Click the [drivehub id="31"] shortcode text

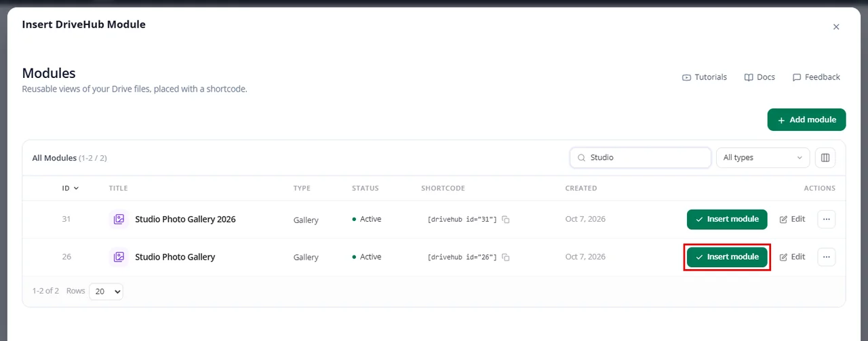pos(462,220)
